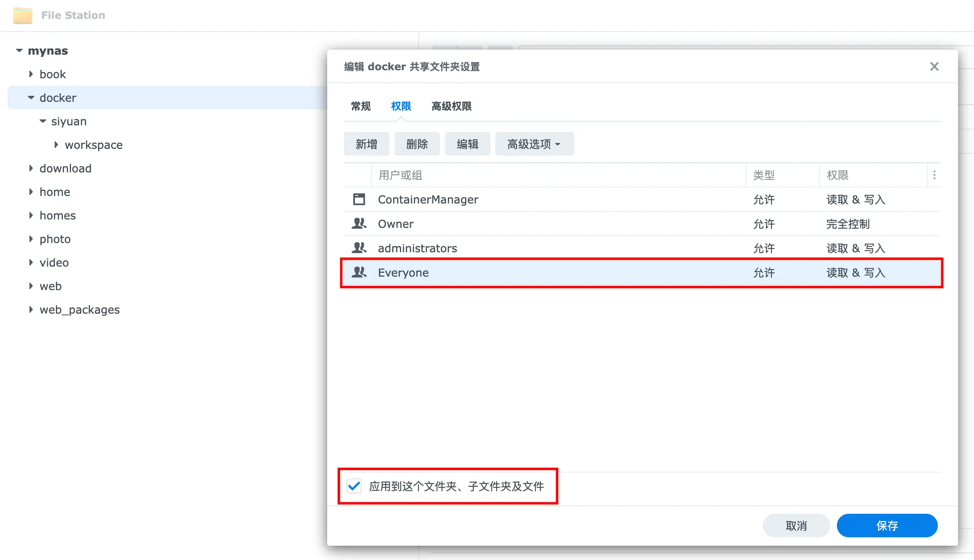The height and width of the screenshot is (560, 974).
Task: Click the ContainerManager application icon
Action: tap(359, 199)
